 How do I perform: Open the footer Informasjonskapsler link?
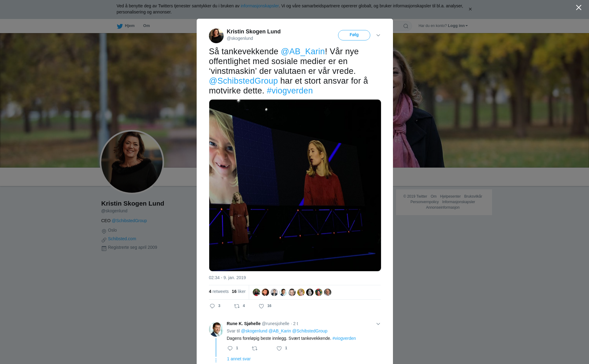[x=458, y=202]
